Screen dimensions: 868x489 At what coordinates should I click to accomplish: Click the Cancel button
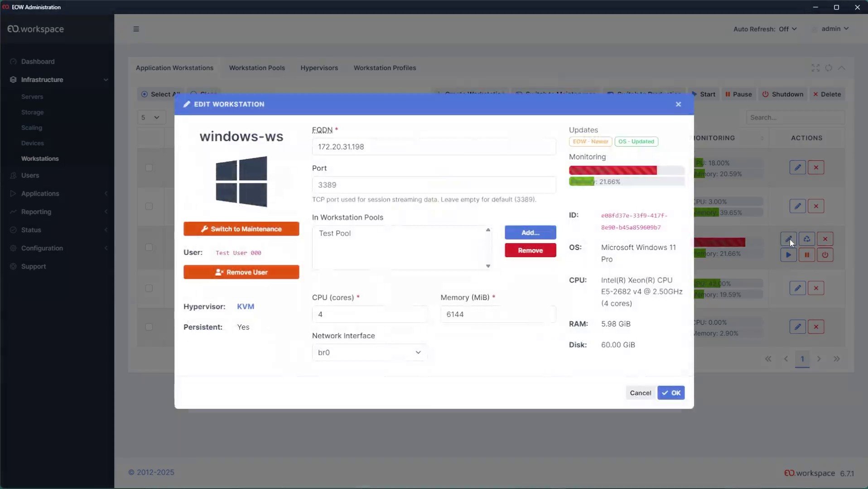tap(640, 393)
